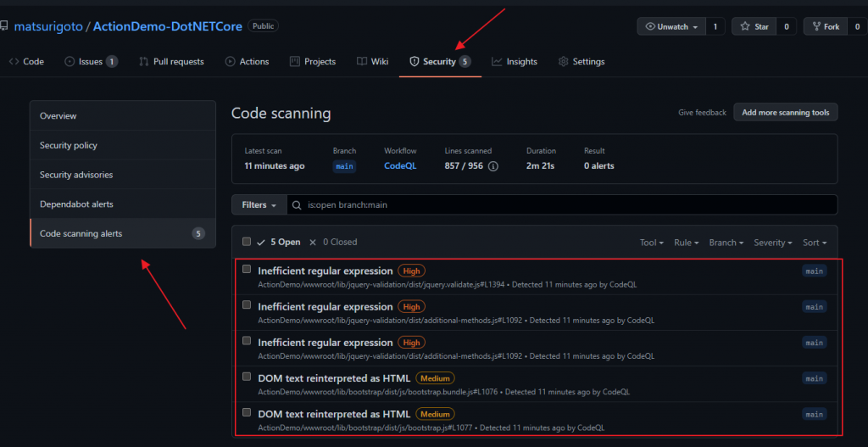Click the Wiki book icon

(361, 61)
